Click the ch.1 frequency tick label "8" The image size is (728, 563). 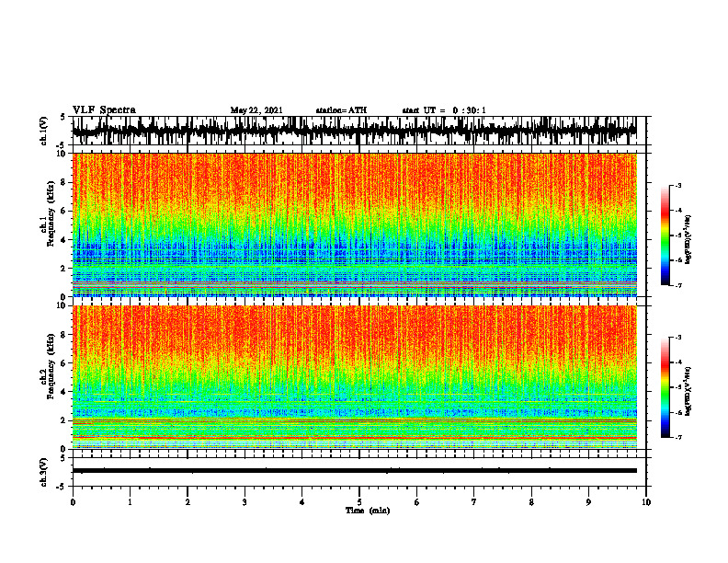coord(63,182)
